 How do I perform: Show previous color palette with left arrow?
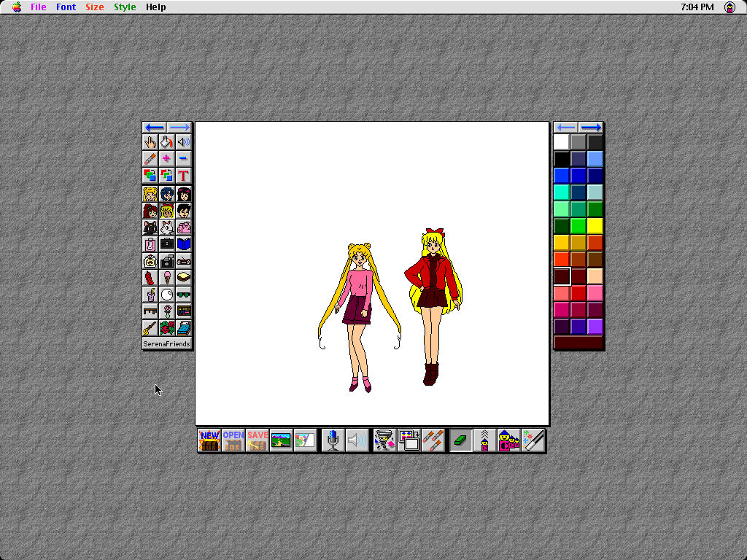[x=566, y=127]
